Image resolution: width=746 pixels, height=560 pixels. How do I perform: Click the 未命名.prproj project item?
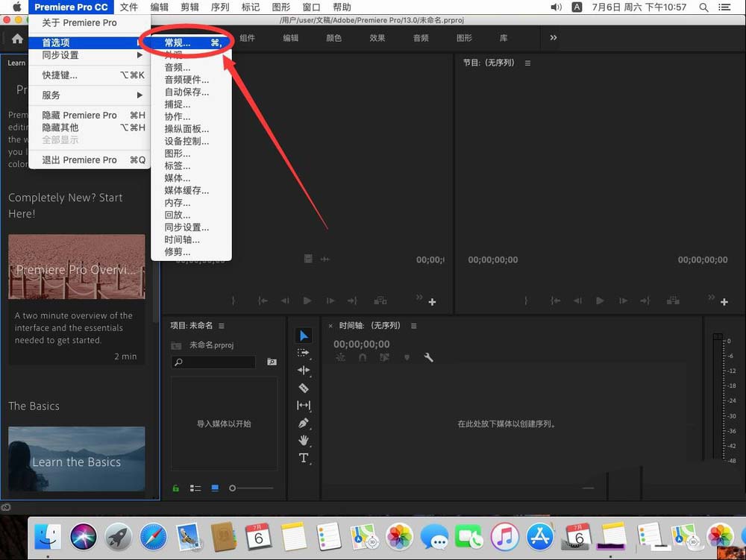coord(212,345)
